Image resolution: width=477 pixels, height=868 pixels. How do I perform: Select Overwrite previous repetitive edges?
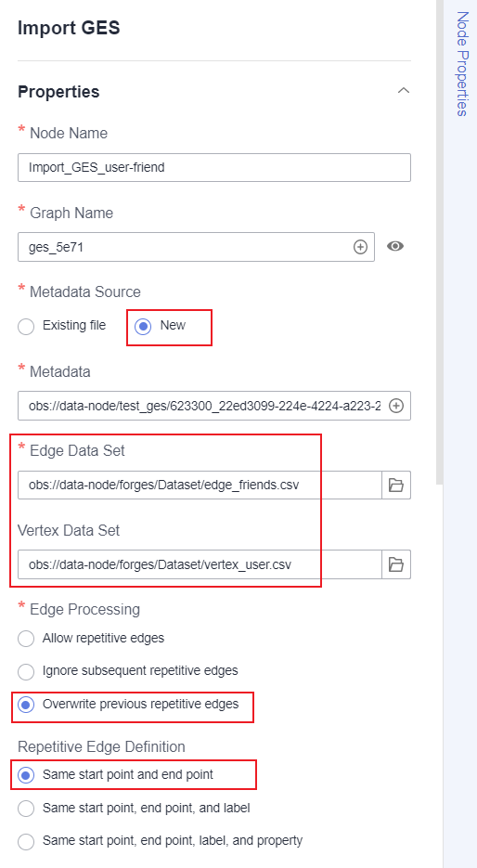click(26, 706)
